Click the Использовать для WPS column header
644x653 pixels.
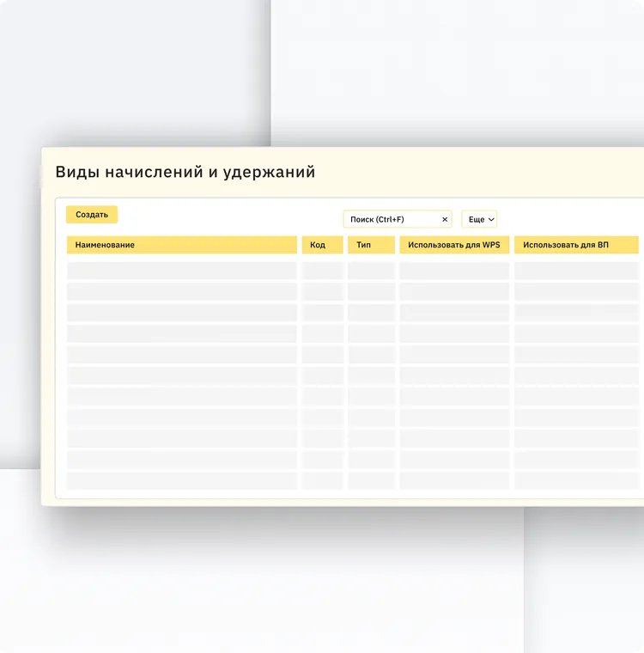click(454, 245)
